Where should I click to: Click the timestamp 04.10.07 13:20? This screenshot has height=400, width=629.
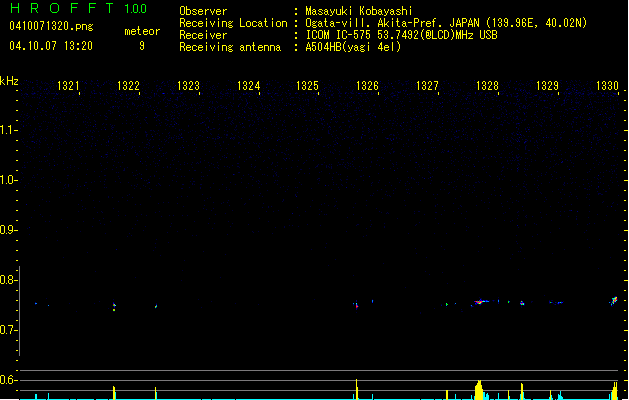[51, 46]
